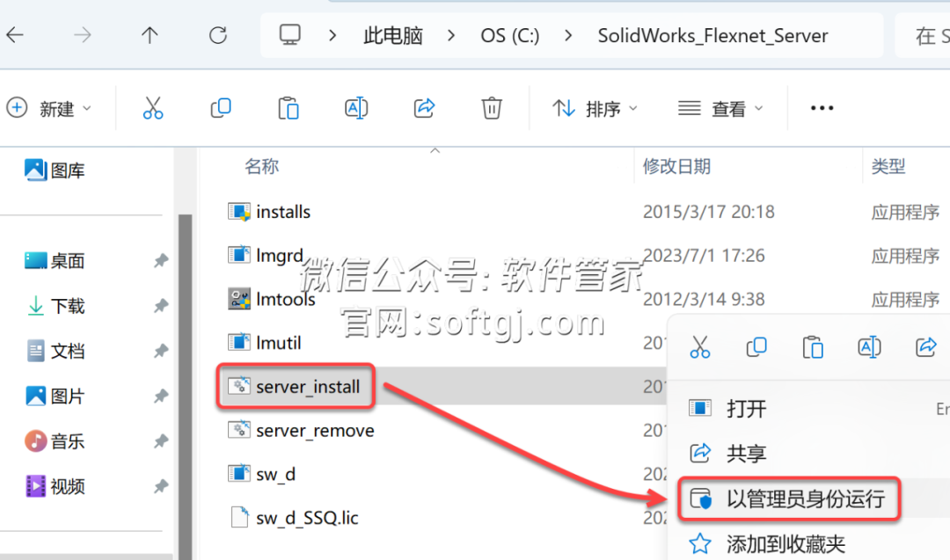Open the 新建 dropdown

point(49,109)
